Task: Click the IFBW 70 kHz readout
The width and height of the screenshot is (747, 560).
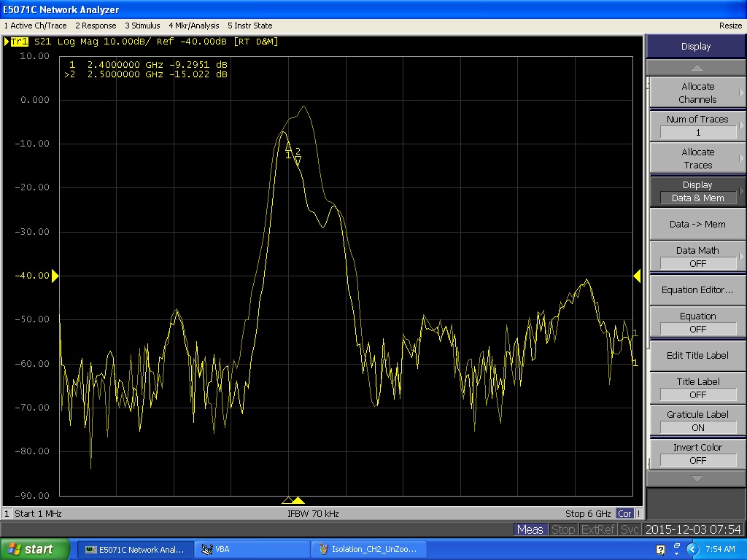Action: point(313,514)
